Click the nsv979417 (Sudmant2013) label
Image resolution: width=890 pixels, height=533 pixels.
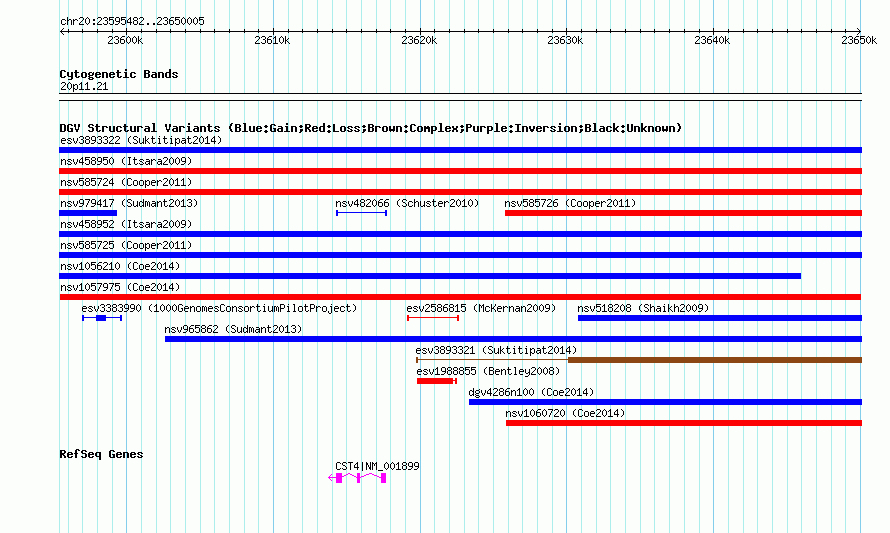point(129,203)
